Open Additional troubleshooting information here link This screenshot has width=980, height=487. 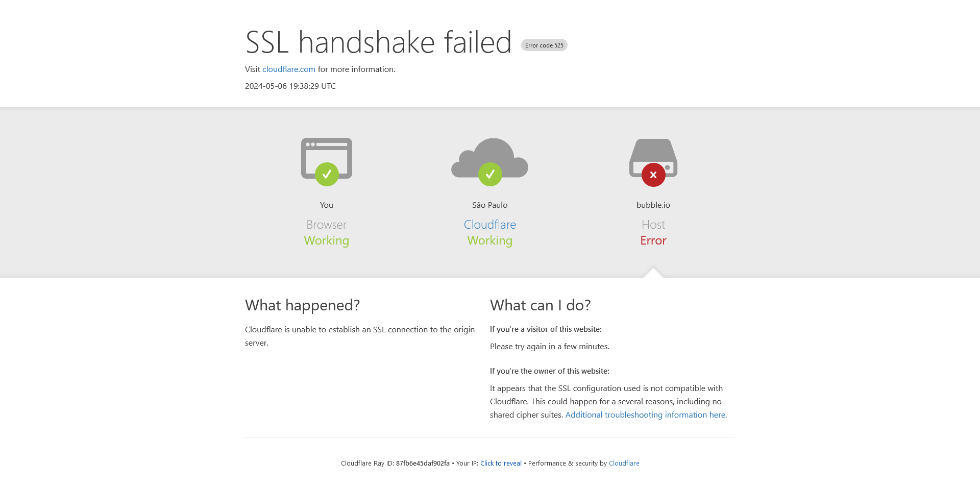tap(646, 415)
